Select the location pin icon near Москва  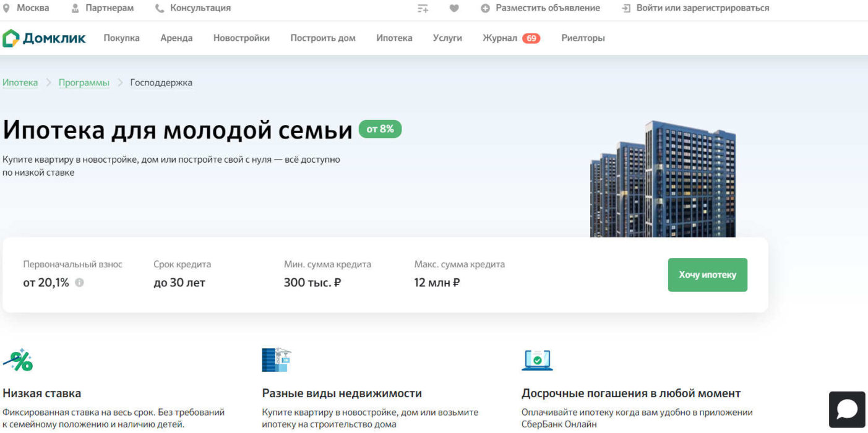[7, 8]
